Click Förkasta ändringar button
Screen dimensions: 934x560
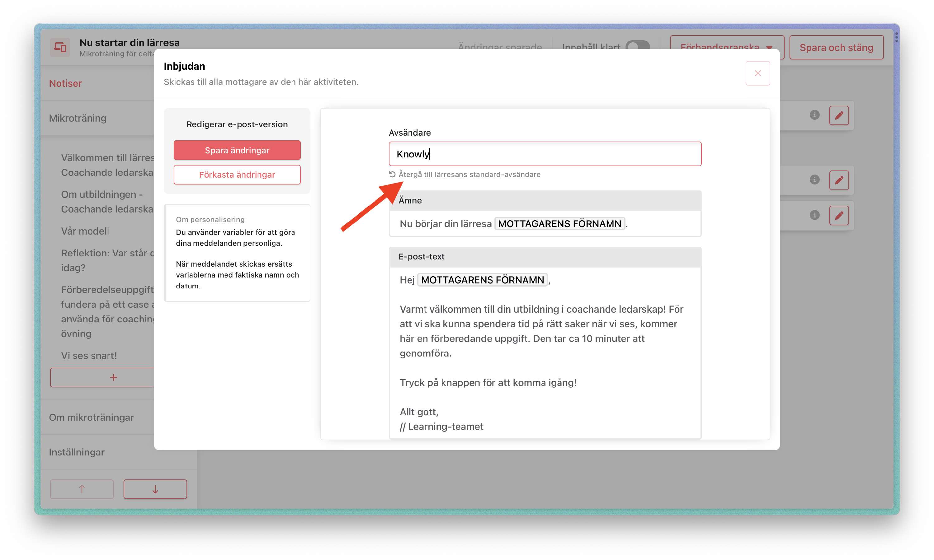237,175
